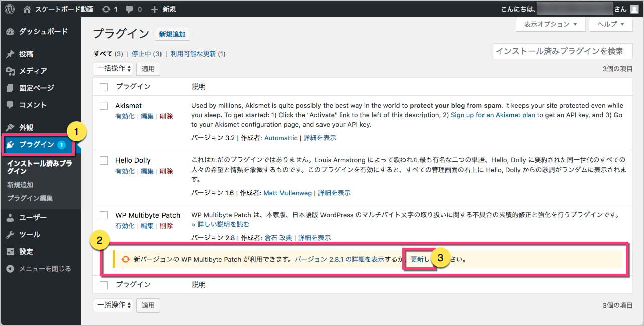Screen dimensions: 644x326
Task: Click 削除 link under WP Multibyte Patch
Action: click(x=166, y=226)
